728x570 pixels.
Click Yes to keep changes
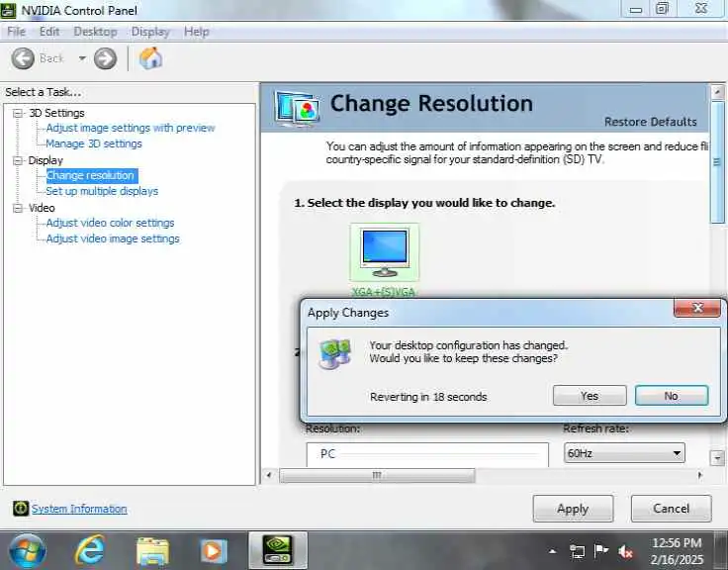[590, 396]
